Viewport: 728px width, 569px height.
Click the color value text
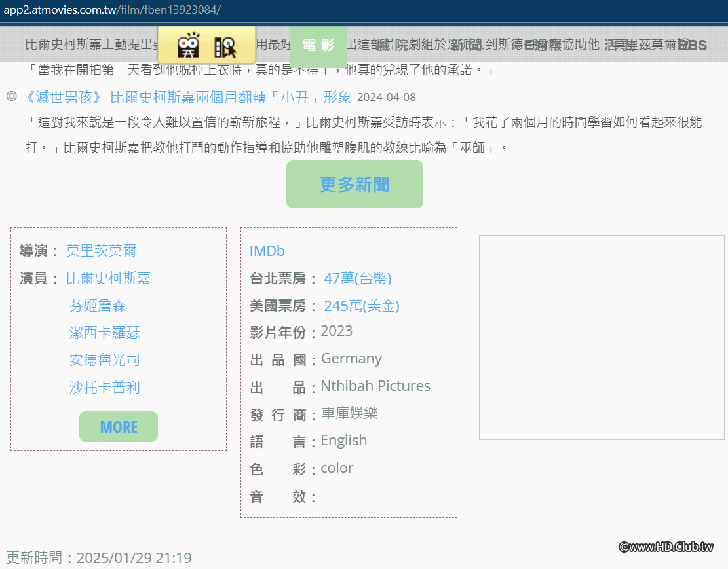pos(337,468)
